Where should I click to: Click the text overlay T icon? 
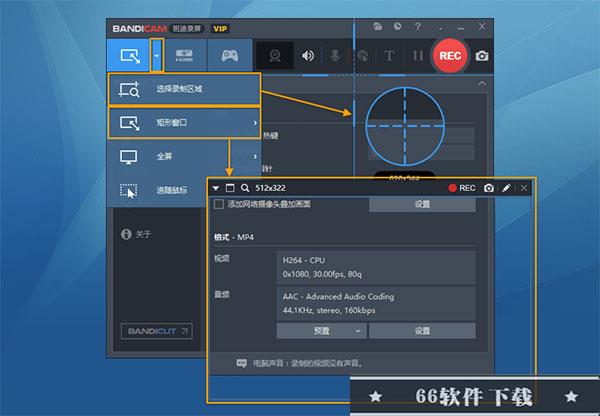389,56
